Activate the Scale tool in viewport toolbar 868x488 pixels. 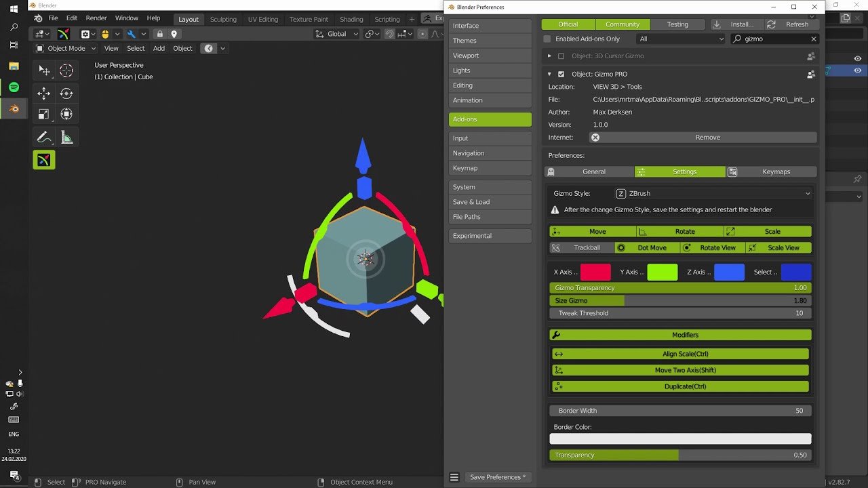tap(44, 114)
